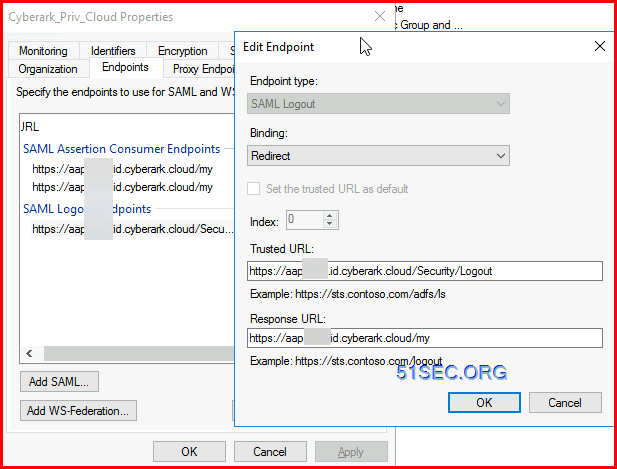Click the Response URL input field
Screen dimensions: 617x469
425,338
